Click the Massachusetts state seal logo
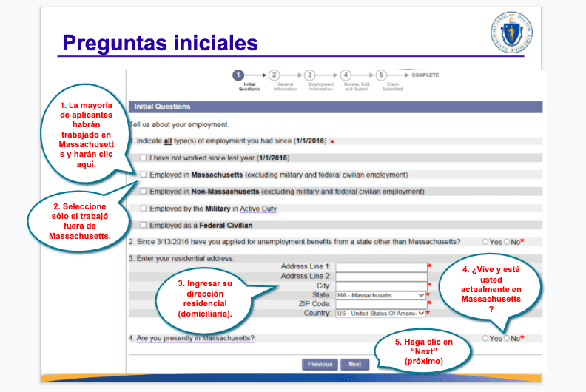 511,32
